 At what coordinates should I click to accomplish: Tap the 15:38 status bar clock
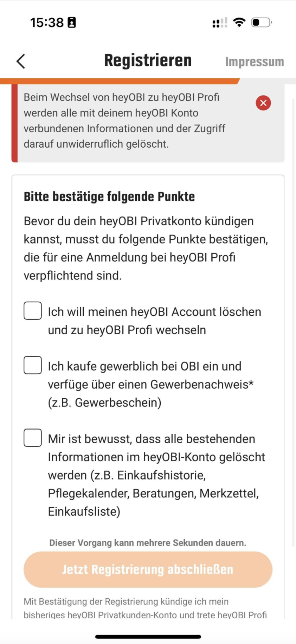click(x=47, y=22)
